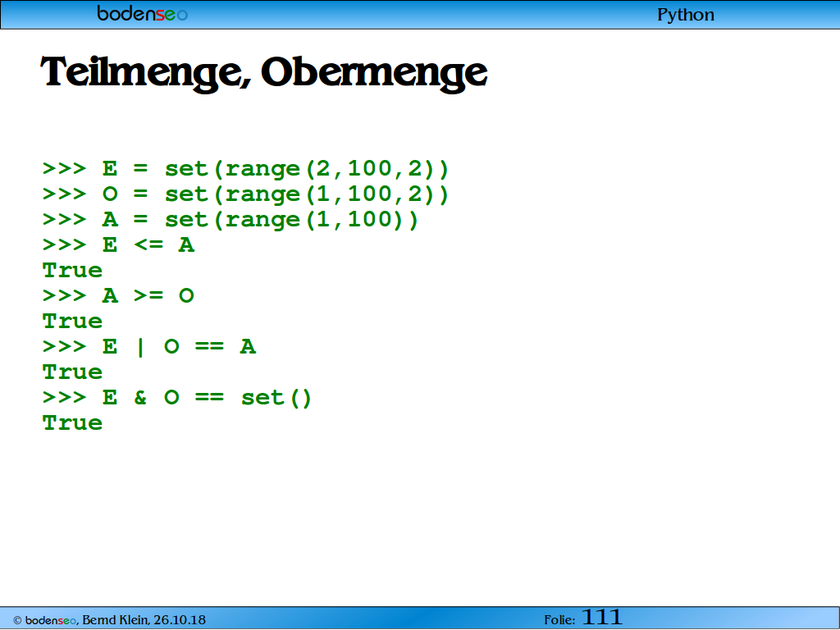Viewport: 840px width, 630px height.
Task: Click the True result below E | O == A
Action: (x=72, y=372)
